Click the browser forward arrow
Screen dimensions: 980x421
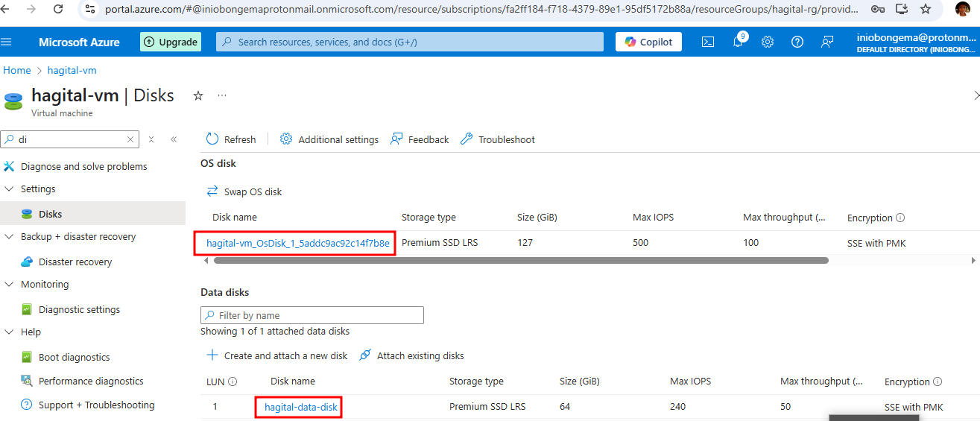point(31,10)
